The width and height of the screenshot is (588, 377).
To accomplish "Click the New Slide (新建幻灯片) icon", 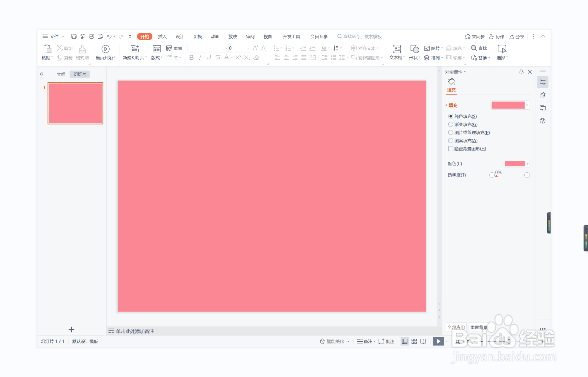I will (x=135, y=49).
